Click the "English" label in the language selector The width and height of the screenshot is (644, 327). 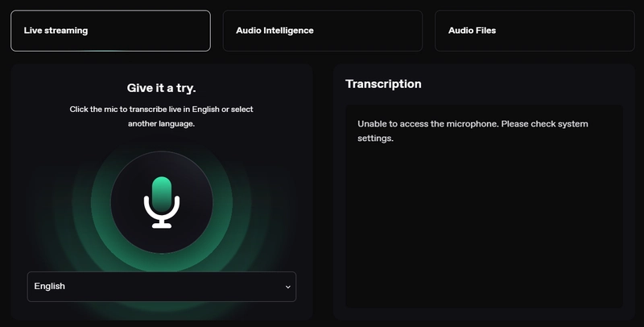(x=50, y=287)
